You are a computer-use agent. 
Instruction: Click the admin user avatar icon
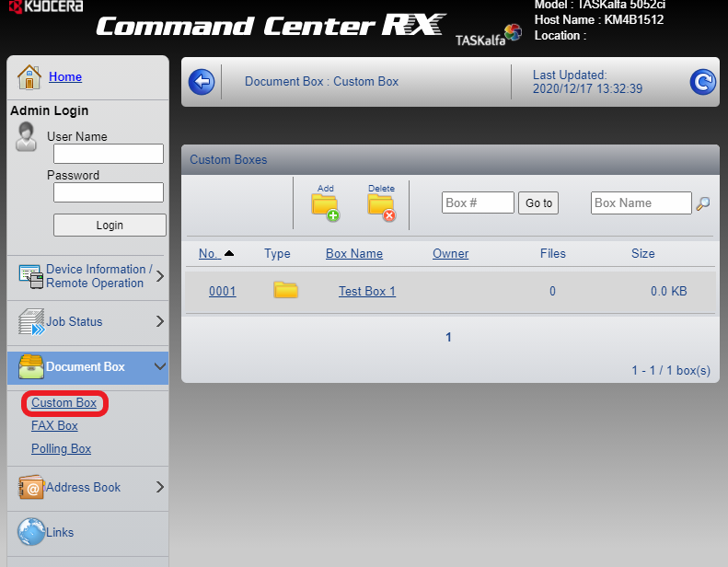pos(26,136)
